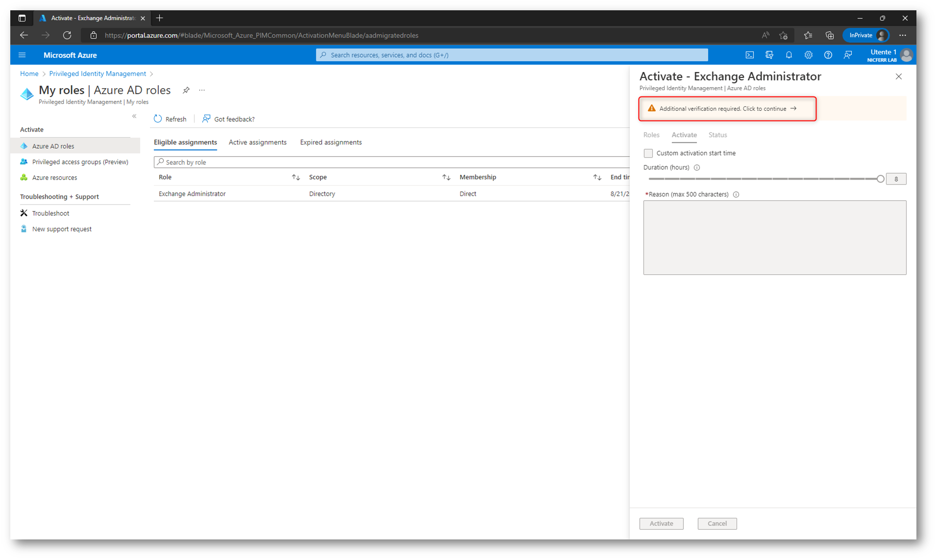937x560 pixels.
Task: Switch to the Expired assignments tab
Action: click(331, 142)
